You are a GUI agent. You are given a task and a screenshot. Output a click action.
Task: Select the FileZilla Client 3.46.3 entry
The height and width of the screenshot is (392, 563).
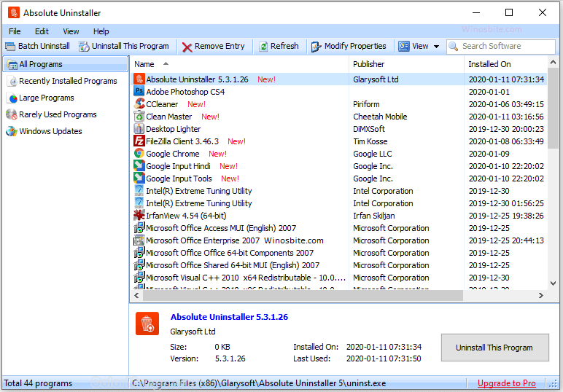tap(182, 141)
